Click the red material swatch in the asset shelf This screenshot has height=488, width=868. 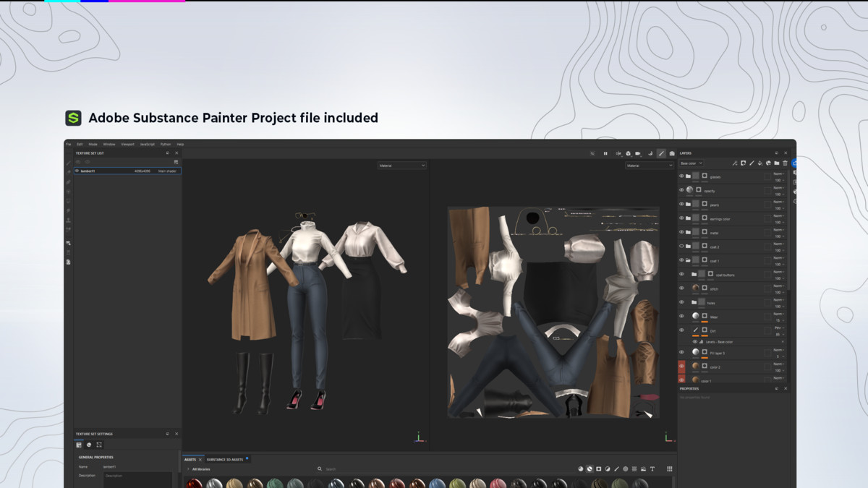point(194,484)
